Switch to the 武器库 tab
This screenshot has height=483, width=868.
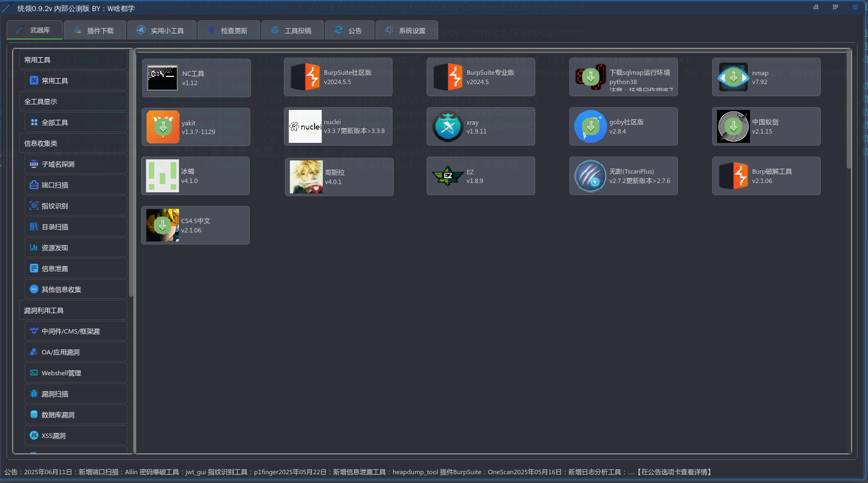click(x=34, y=30)
